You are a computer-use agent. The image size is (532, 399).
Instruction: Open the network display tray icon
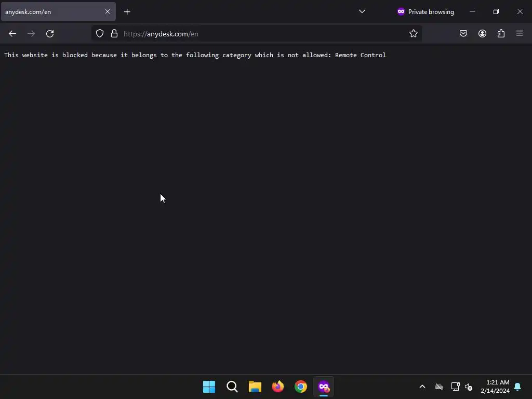pyautogui.click(x=455, y=387)
